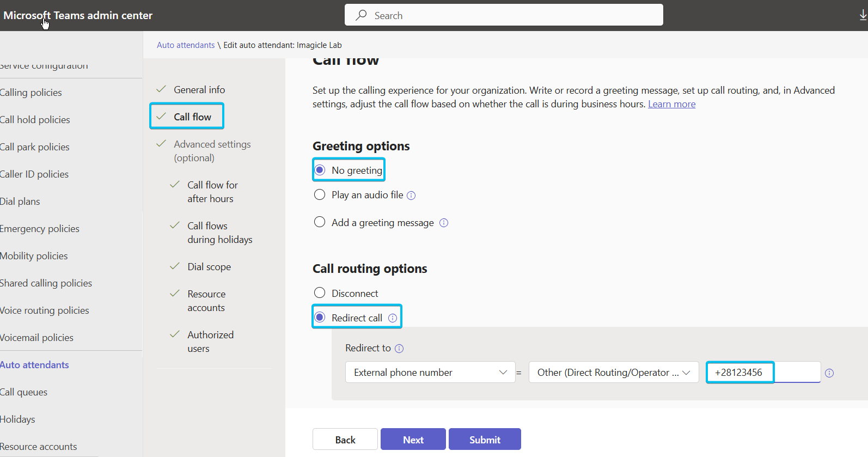Viewport: 868px width, 457px height.
Task: Go to the General info step
Action: tap(199, 90)
